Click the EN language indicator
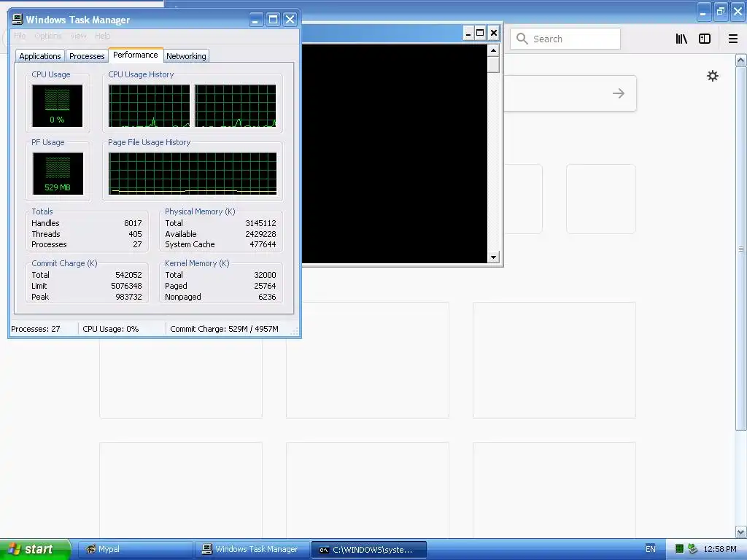This screenshot has width=747, height=560. pos(650,549)
